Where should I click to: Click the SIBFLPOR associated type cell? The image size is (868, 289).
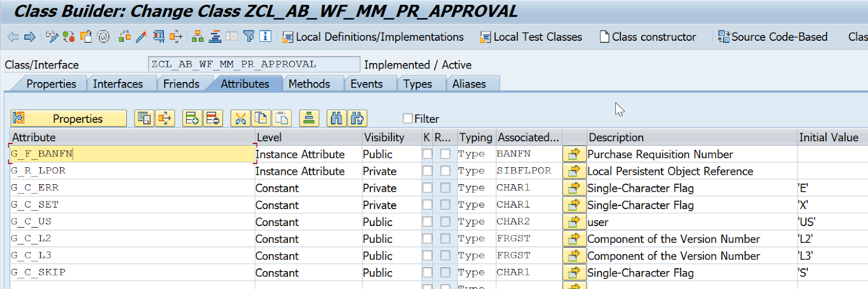(528, 171)
